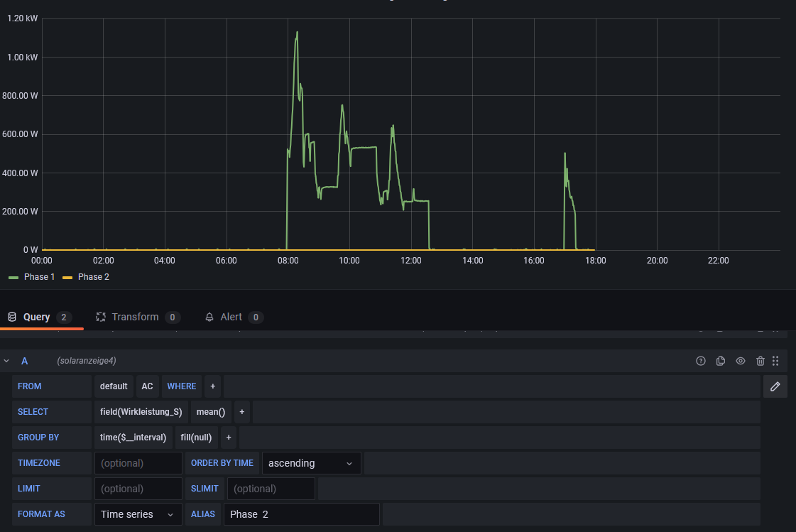Duplicate query A with copy icon
796x532 pixels.
tap(721, 361)
